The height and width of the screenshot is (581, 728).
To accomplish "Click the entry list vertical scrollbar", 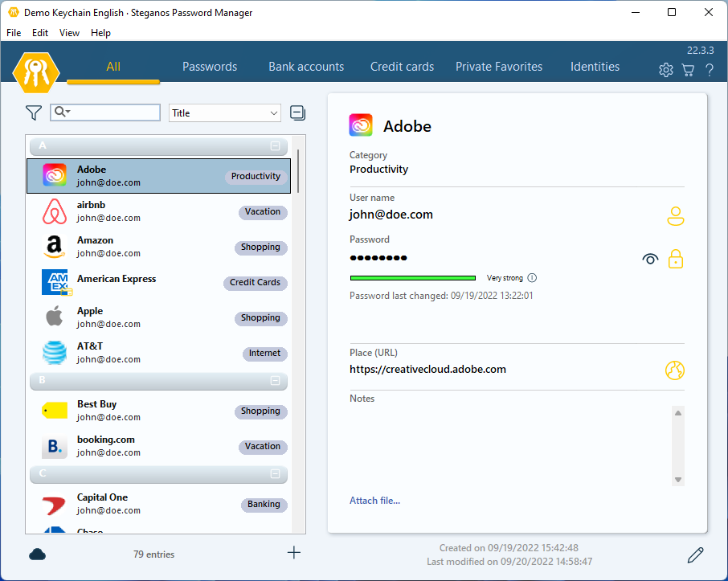I will [x=297, y=171].
